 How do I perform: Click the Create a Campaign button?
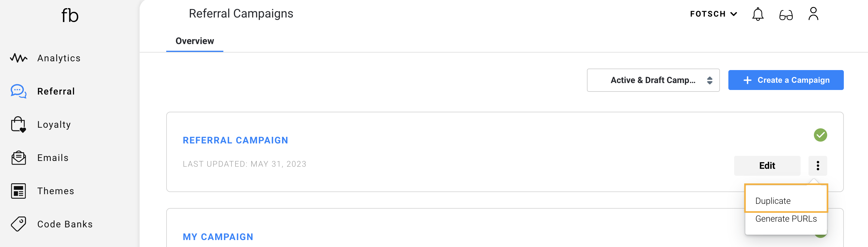pos(786,80)
